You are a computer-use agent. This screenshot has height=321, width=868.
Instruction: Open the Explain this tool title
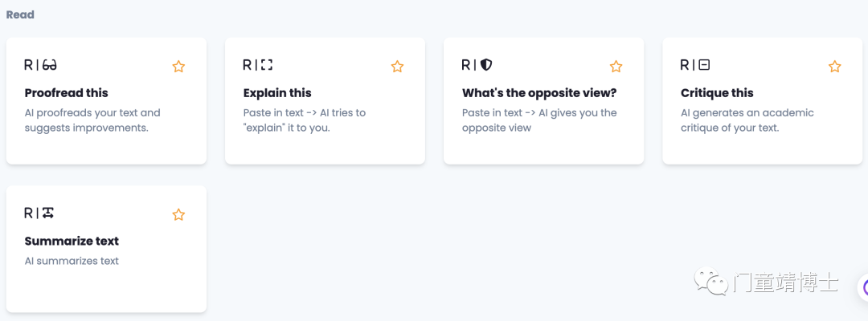click(277, 93)
